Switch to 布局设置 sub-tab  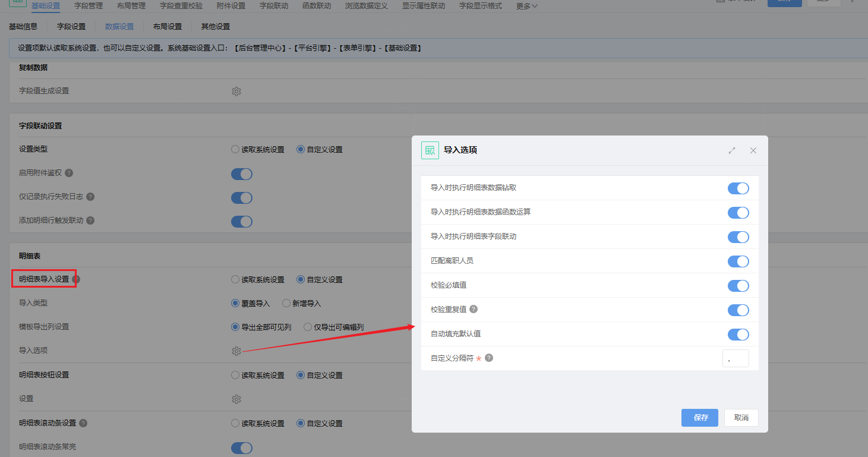point(168,27)
